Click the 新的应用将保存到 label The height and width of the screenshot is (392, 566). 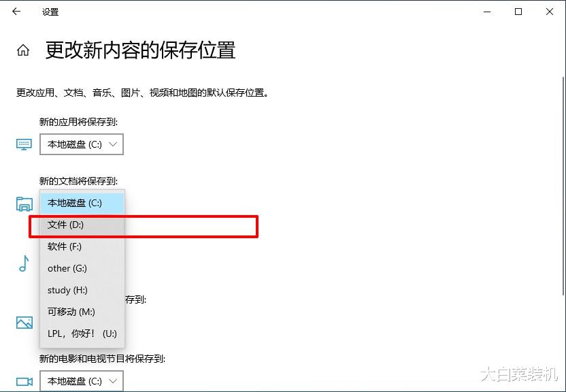[x=78, y=122]
